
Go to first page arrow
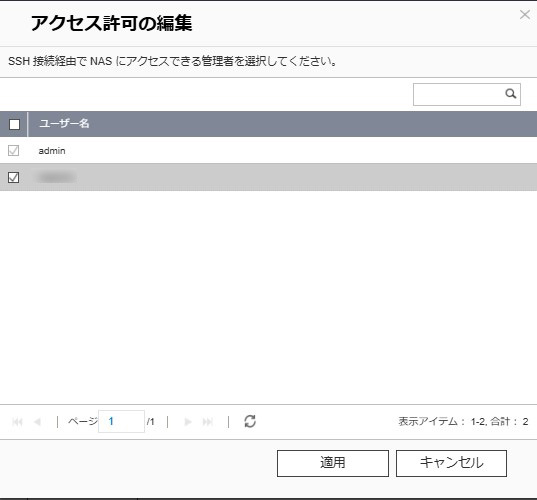(x=17, y=422)
